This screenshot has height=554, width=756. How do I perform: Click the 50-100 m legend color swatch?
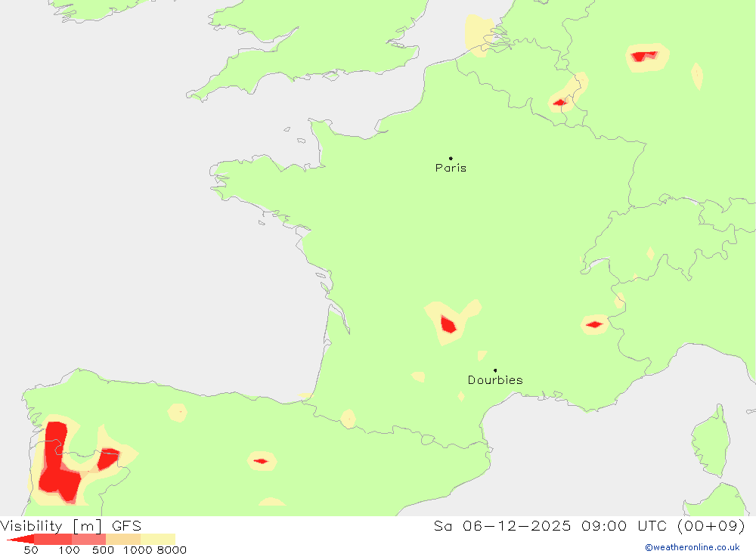53,539
